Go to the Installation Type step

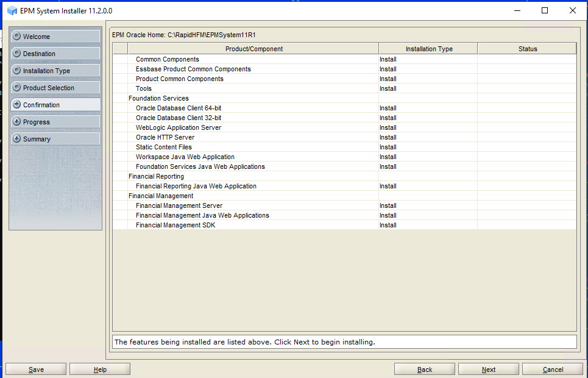[x=55, y=71]
